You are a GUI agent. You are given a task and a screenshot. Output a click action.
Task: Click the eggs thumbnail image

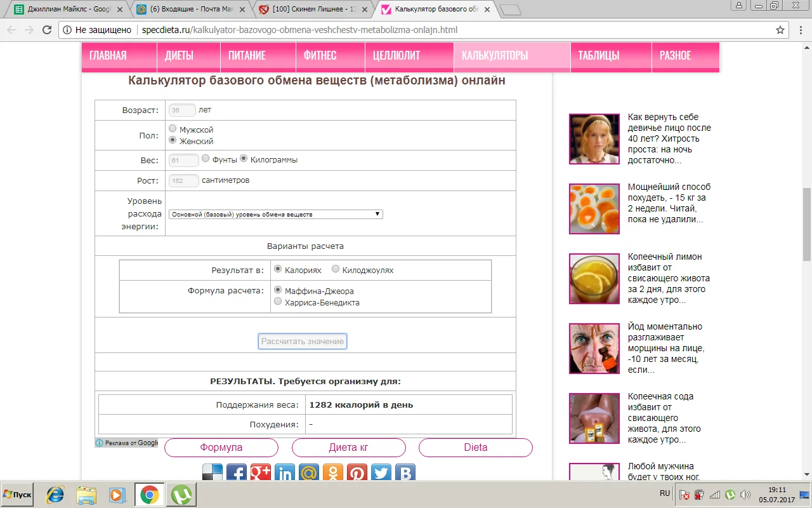(594, 209)
